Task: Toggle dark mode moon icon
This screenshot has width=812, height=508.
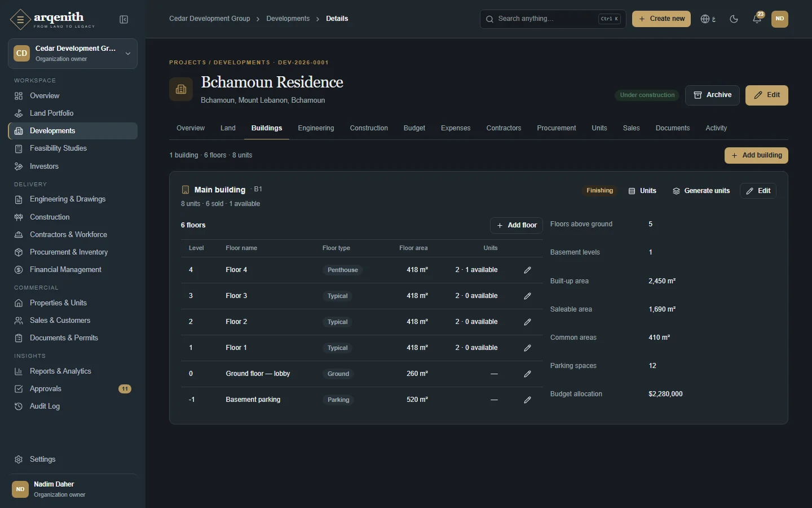Action: click(734, 19)
